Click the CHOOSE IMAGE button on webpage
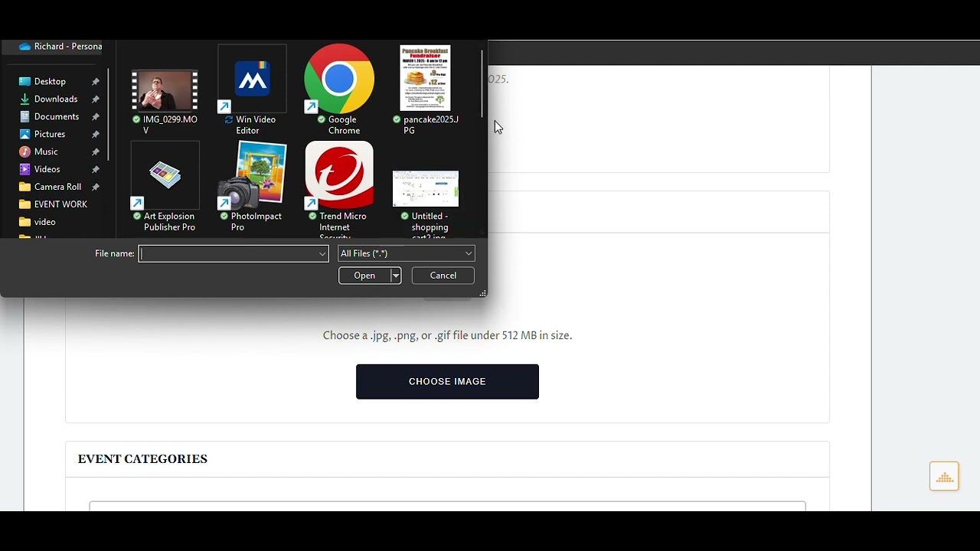The width and height of the screenshot is (980, 551). click(x=447, y=381)
